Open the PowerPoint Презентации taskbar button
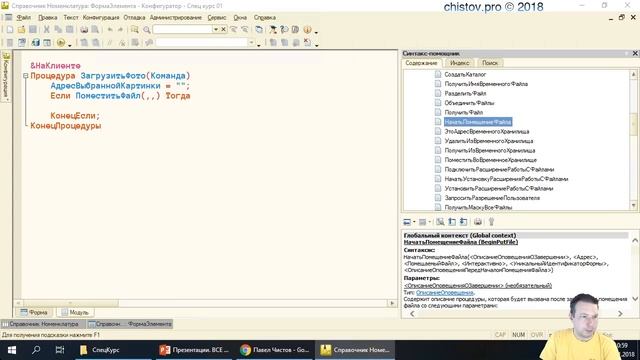The width and height of the screenshot is (640, 360). (195, 350)
